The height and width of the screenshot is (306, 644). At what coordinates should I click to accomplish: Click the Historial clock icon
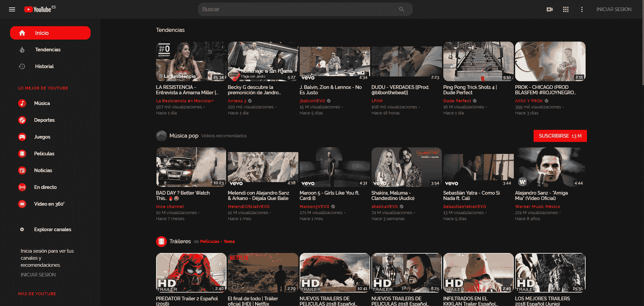pos(22,66)
